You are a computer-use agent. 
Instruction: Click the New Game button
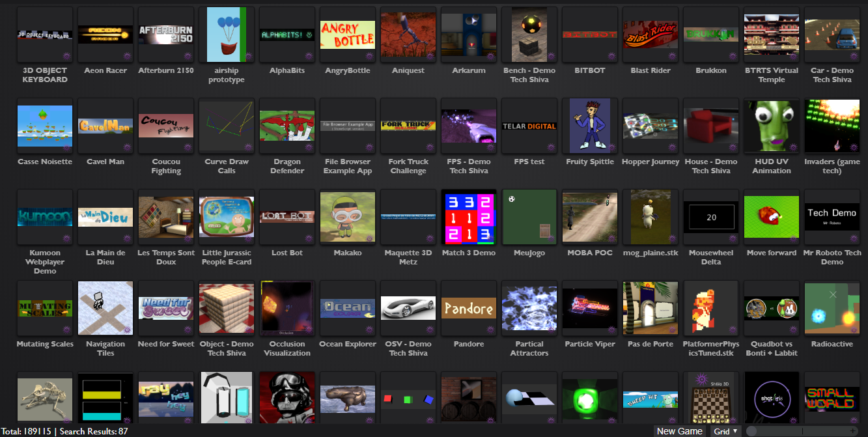[x=679, y=431]
